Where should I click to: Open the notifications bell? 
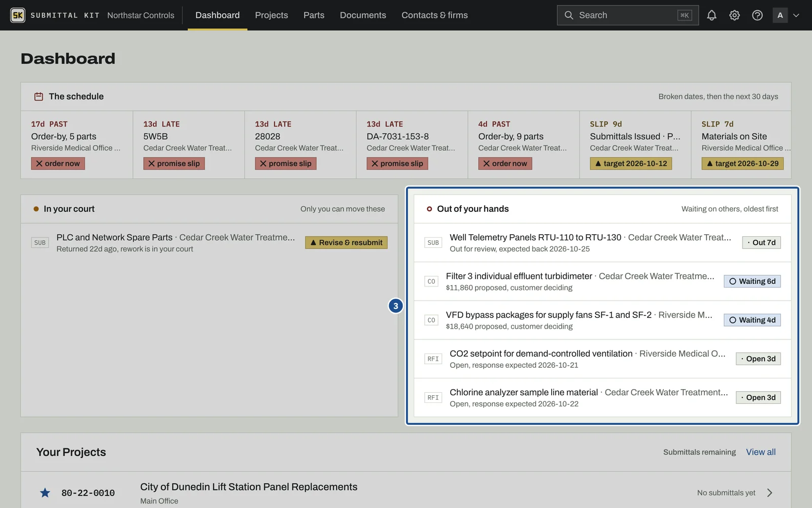coord(712,15)
